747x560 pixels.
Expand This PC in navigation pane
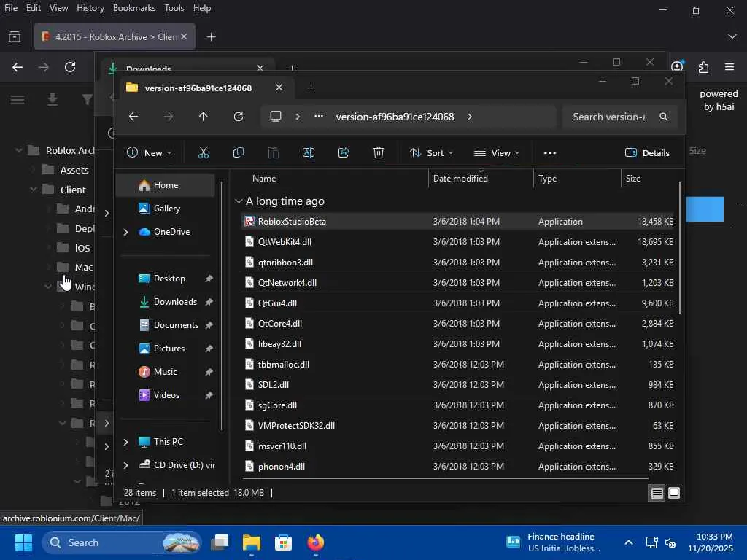pyautogui.click(x=125, y=442)
